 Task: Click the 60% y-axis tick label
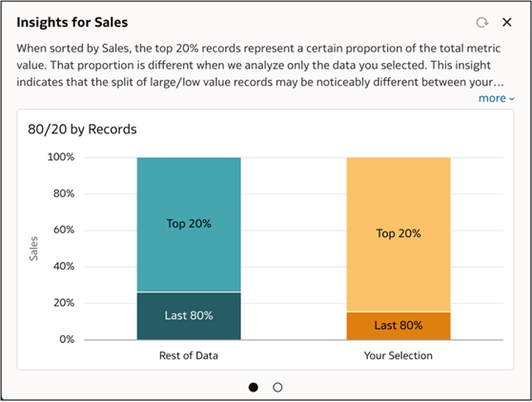pos(64,230)
